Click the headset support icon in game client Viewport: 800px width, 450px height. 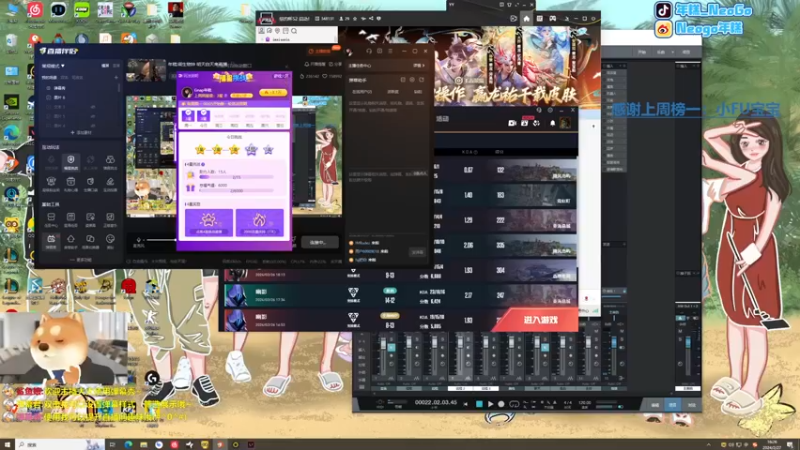539,110
